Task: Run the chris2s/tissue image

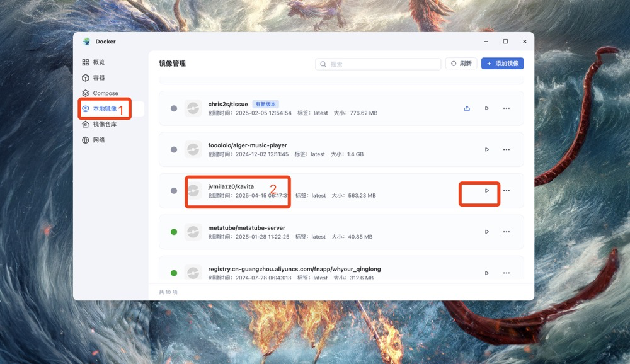Action: coord(486,108)
